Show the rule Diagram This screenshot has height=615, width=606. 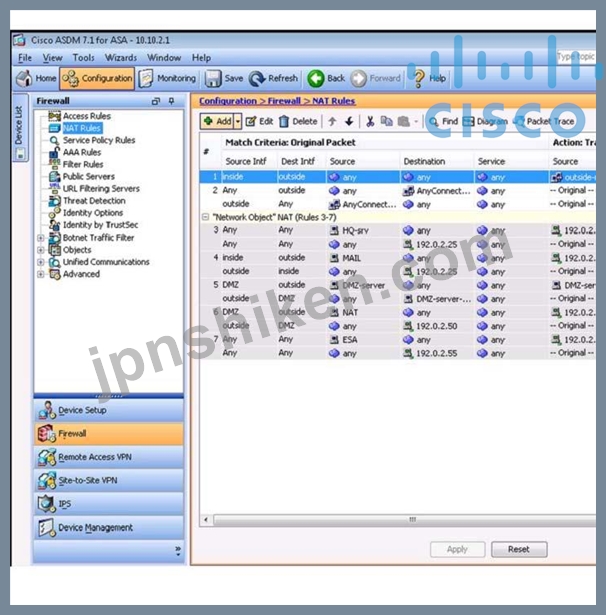pyautogui.click(x=486, y=121)
